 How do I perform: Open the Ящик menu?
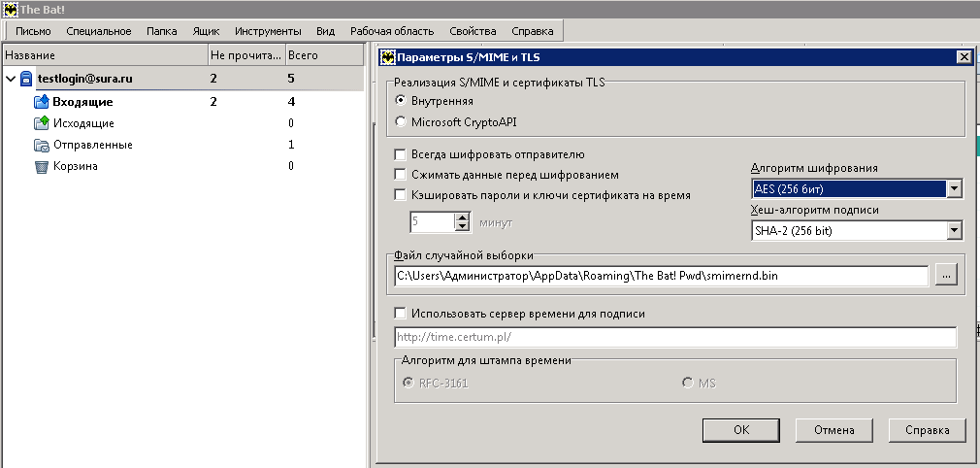pos(205,31)
